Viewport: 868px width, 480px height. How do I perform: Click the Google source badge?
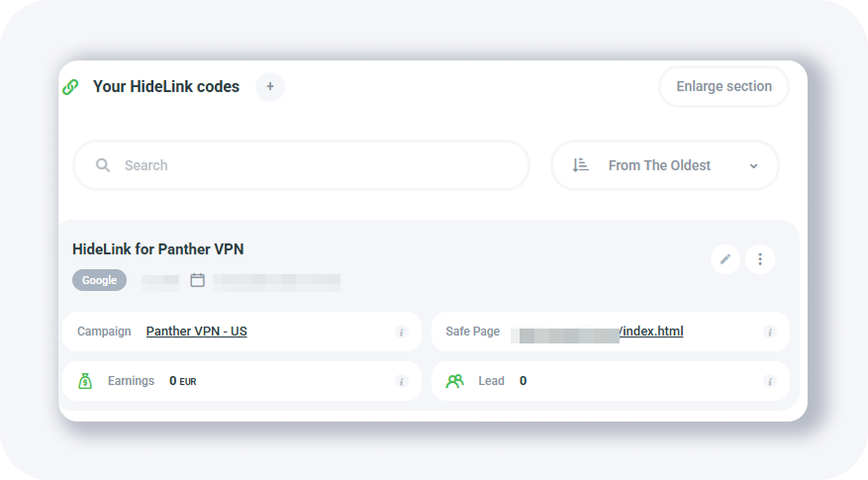99,280
